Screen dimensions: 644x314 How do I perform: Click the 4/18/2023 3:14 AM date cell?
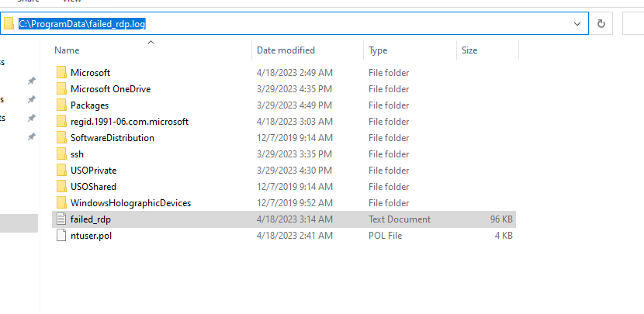(295, 219)
